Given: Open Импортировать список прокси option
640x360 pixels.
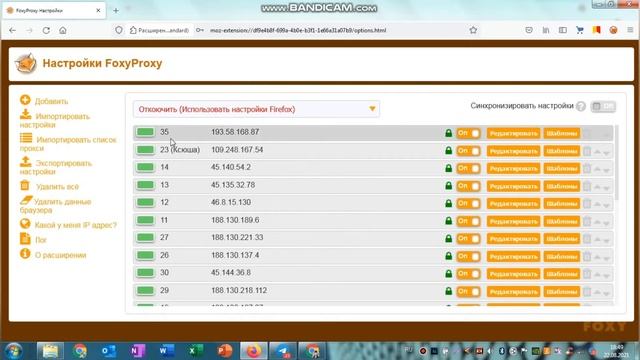Looking at the screenshot, I should (68, 143).
